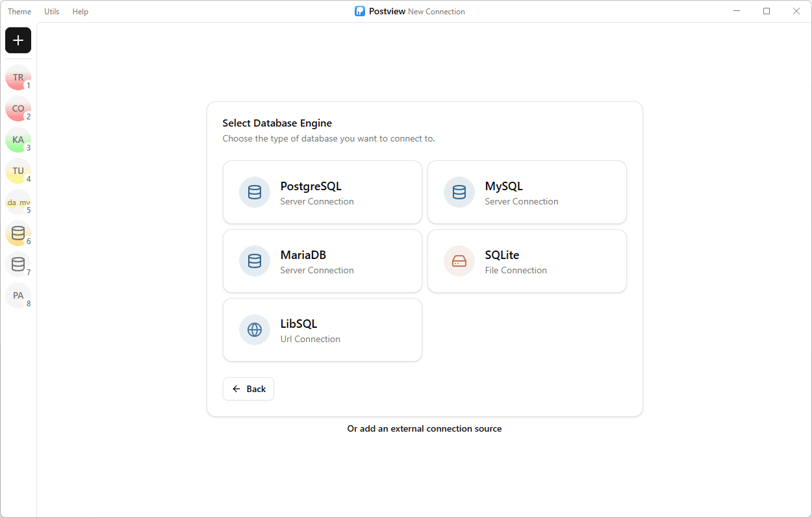Pick SQLite file connection option
The image size is (812, 518).
click(527, 261)
